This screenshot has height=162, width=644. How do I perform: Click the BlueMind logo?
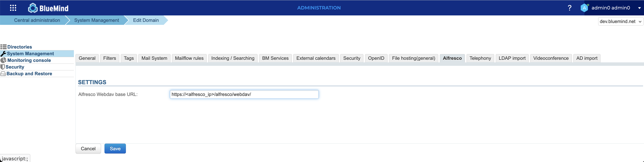tap(48, 8)
